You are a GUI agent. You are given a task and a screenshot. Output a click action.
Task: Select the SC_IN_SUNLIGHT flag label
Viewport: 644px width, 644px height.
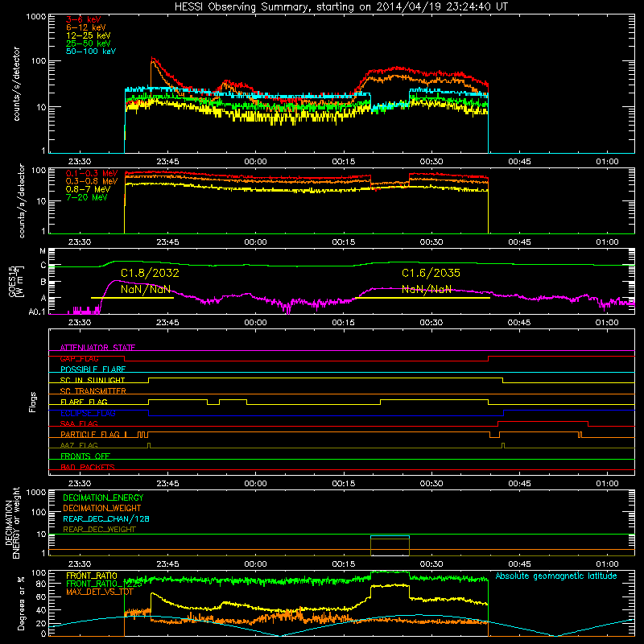[x=93, y=380]
